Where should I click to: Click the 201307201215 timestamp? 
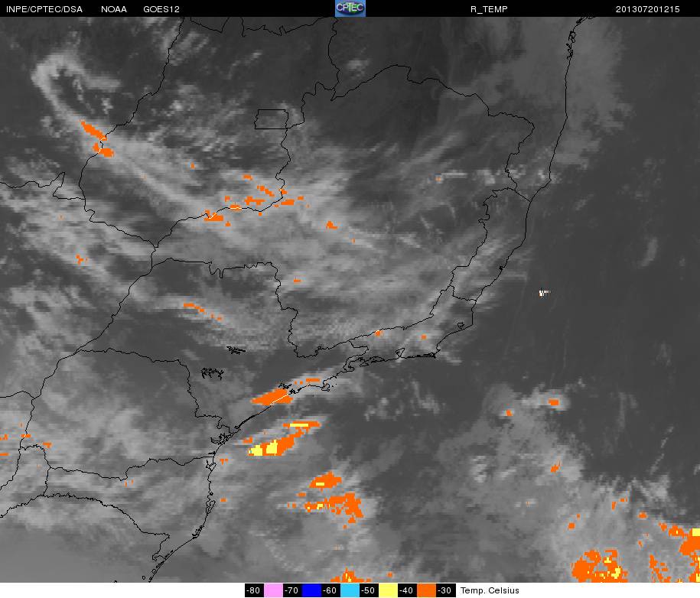(647, 9)
